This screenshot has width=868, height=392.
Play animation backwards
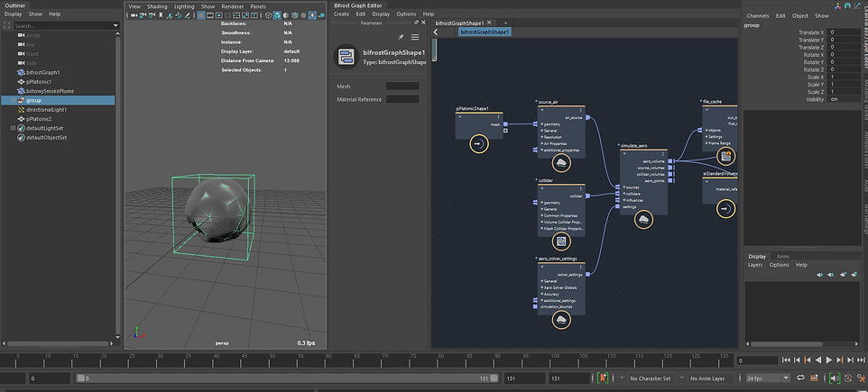818,360
